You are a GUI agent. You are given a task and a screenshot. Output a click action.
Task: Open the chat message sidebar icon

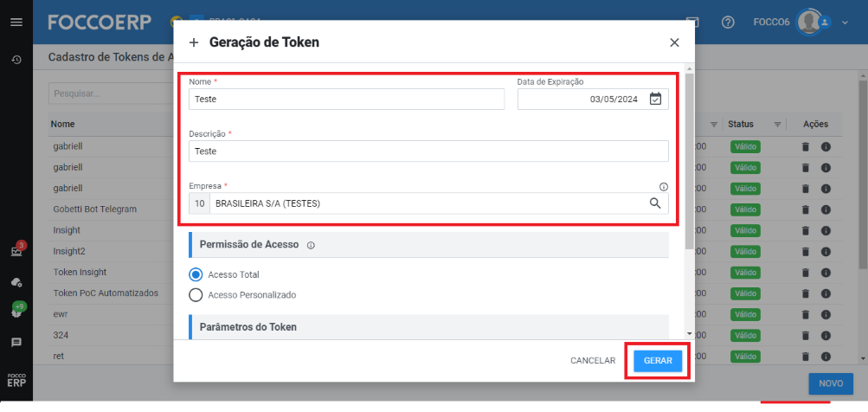pyautogui.click(x=16, y=342)
